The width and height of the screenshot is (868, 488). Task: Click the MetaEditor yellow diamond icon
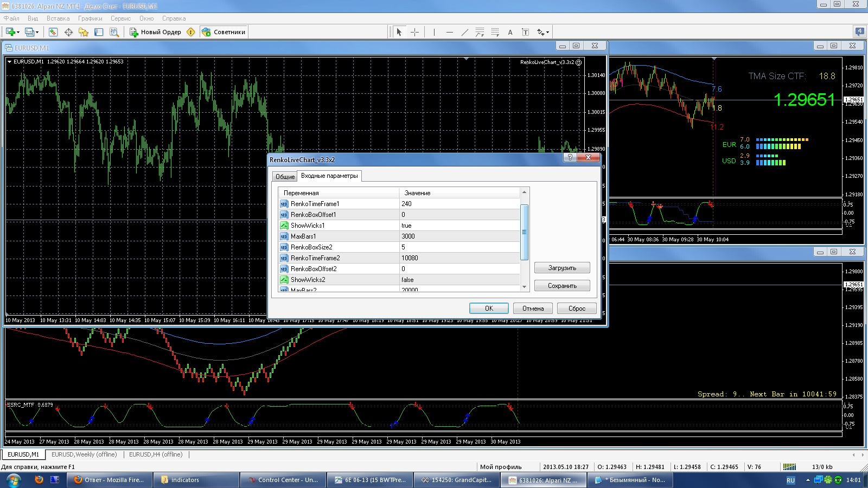tap(190, 32)
